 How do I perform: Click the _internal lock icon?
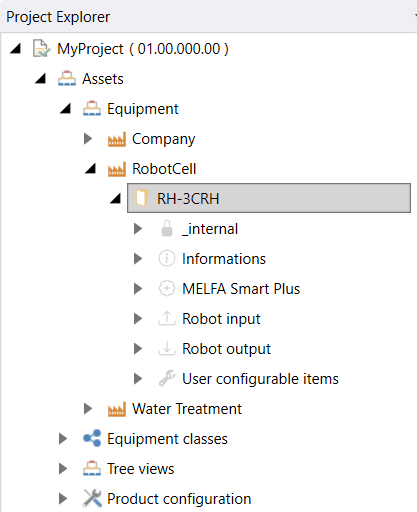[167, 229]
